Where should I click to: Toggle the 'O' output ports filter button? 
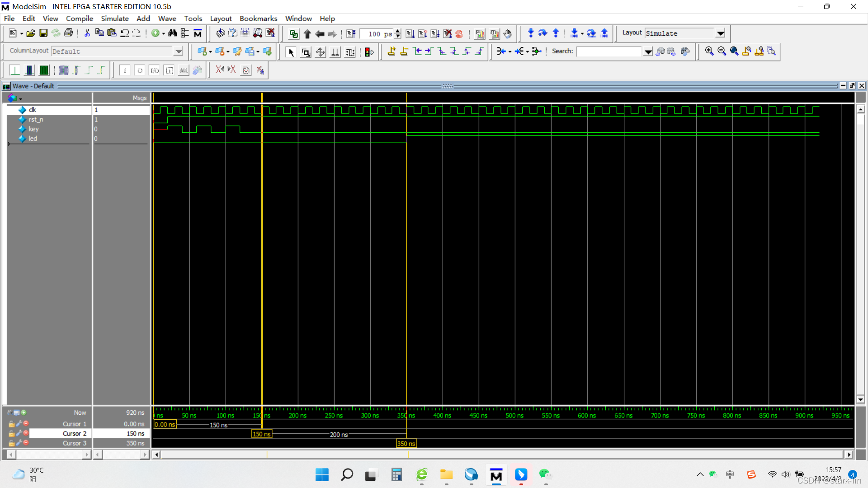pyautogui.click(x=140, y=70)
